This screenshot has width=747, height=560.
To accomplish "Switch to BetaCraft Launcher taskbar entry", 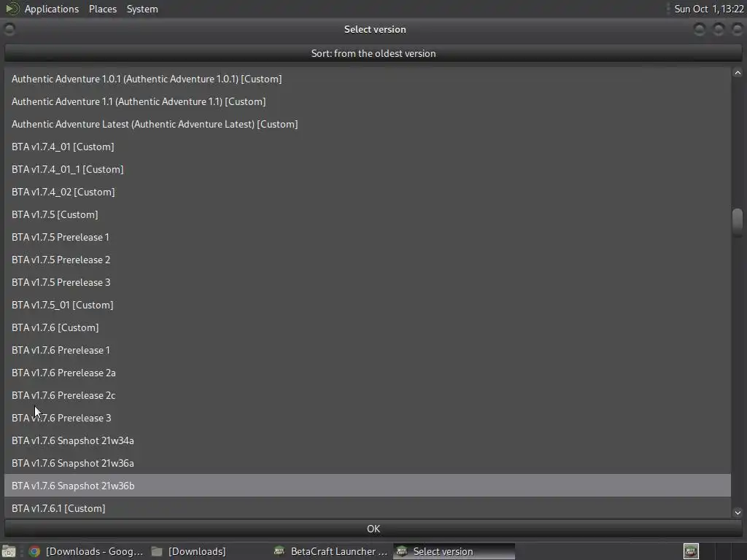I will [331, 551].
